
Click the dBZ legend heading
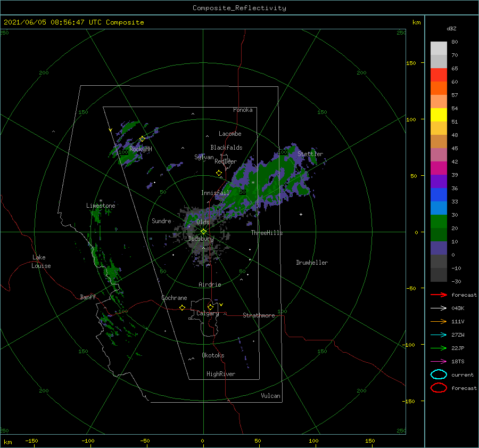451,28
